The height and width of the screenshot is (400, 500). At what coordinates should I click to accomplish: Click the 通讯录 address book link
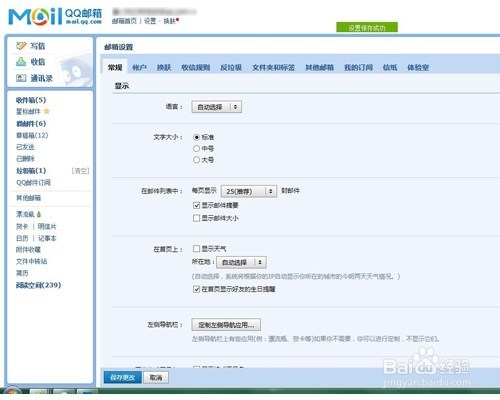point(42,78)
